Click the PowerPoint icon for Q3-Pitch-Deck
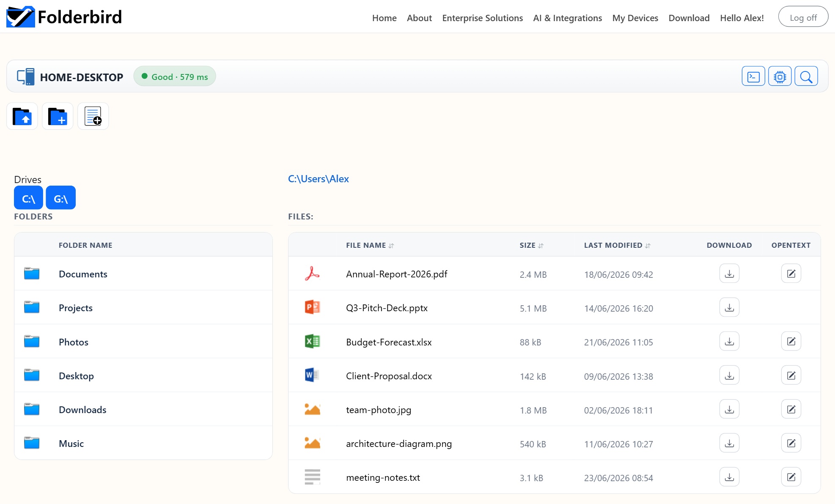This screenshot has width=835, height=504. pyautogui.click(x=312, y=307)
